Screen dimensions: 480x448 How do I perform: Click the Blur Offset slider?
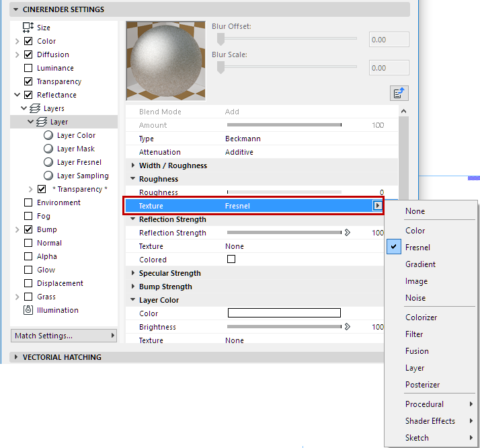tap(287, 39)
